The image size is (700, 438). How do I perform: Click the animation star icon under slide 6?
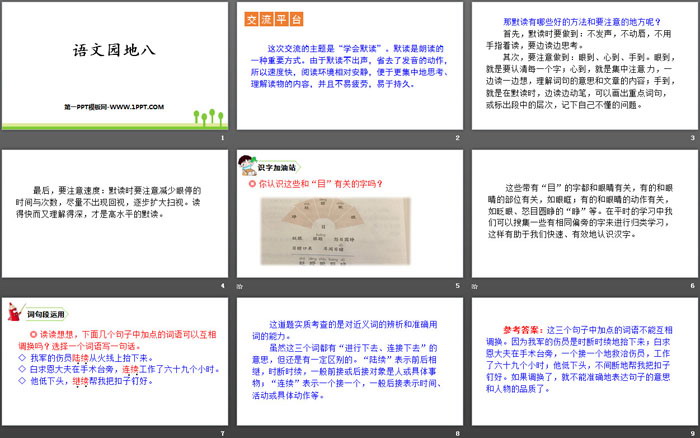point(474,286)
